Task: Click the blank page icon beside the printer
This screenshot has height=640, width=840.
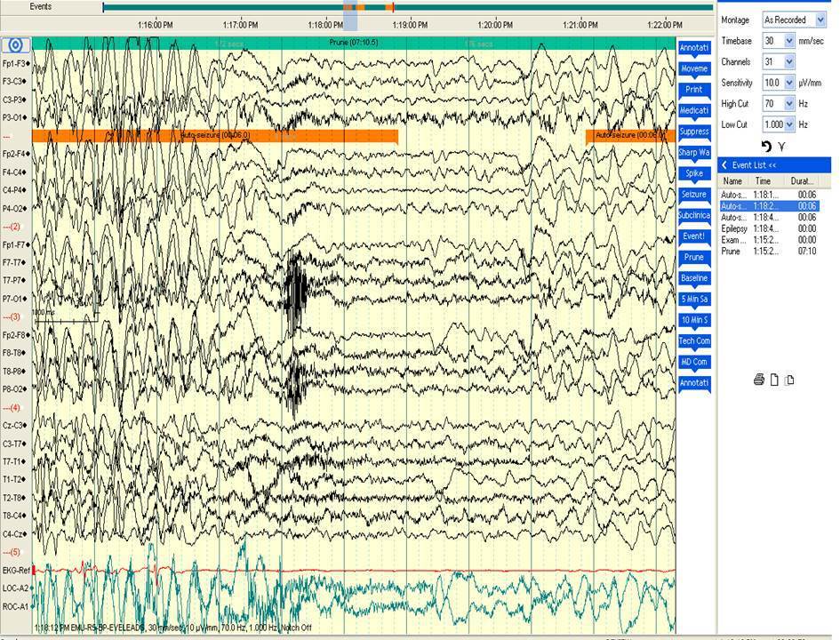Action: click(774, 380)
